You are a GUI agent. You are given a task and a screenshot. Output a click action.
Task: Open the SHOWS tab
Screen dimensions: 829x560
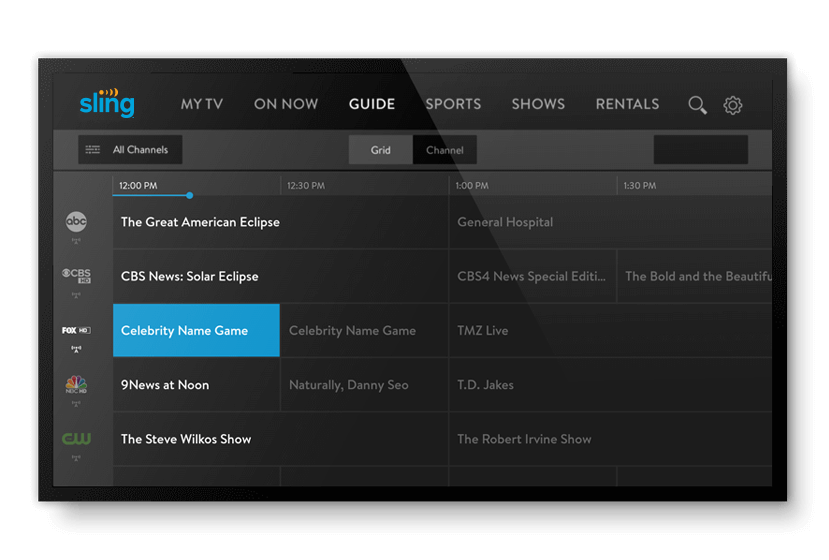click(538, 104)
